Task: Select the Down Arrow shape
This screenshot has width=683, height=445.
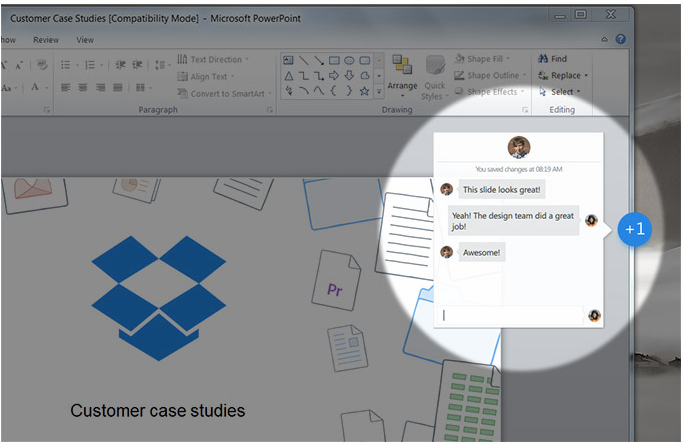Action: 349,76
